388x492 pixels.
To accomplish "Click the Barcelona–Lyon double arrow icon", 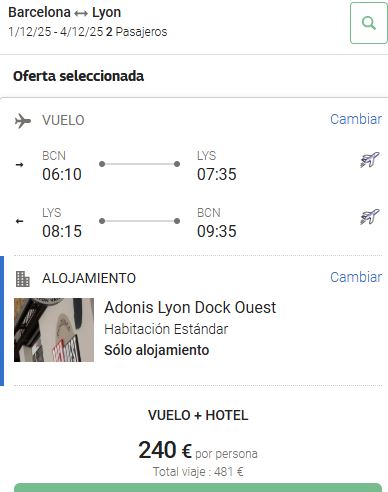I will tap(81, 13).
